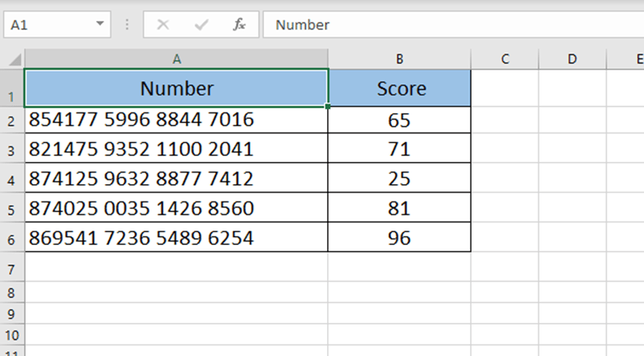The height and width of the screenshot is (356, 644).
Task: Select row 7 header
Action: point(12,266)
